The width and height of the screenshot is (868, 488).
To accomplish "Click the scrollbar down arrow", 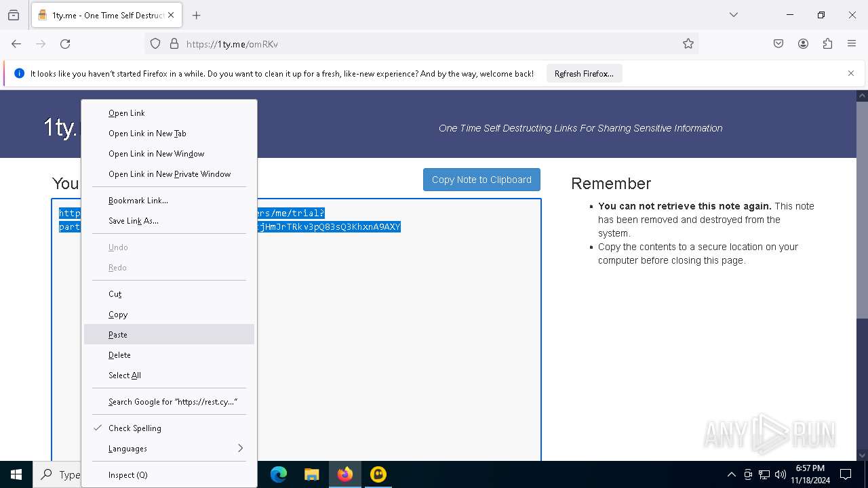I will pos(862,455).
